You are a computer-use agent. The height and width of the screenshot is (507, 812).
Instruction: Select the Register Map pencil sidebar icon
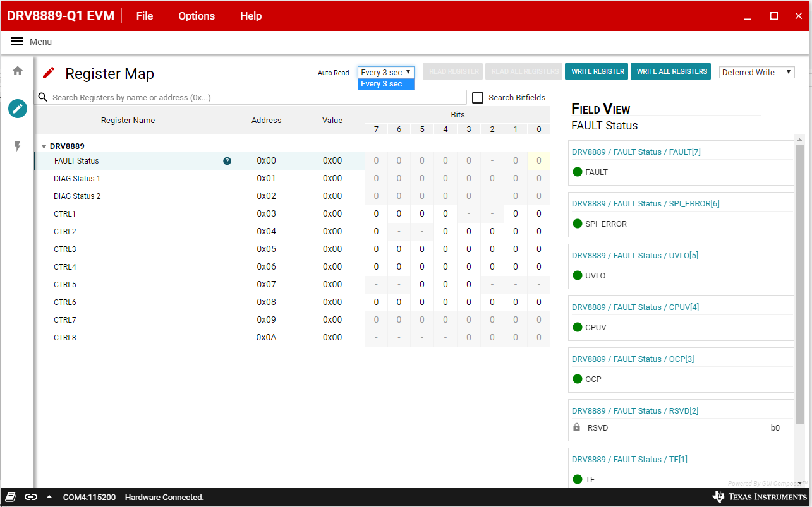(18, 109)
